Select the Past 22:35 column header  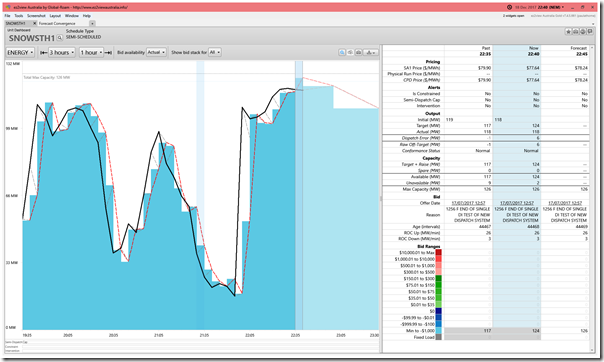468,51
